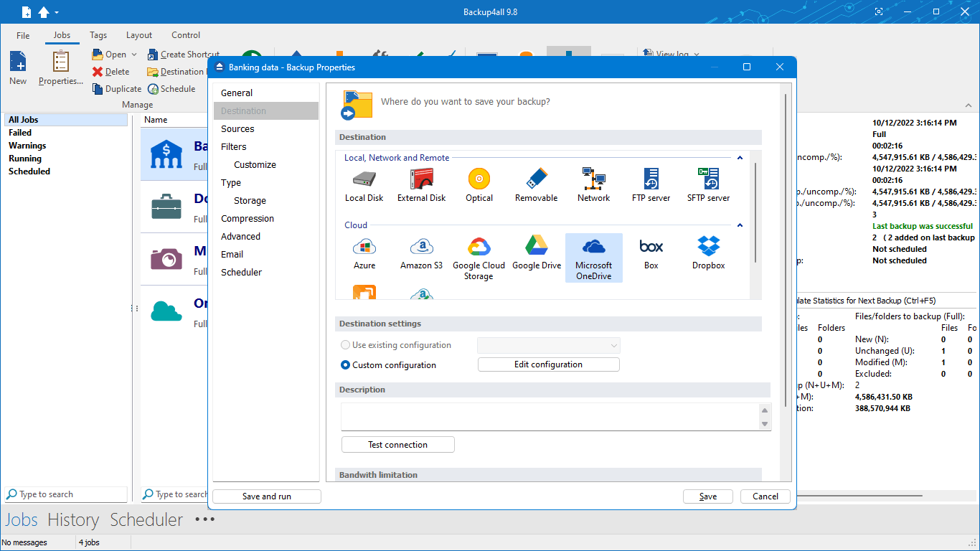The image size is (980, 551).
Task: Click inside the Description text field
Action: tap(550, 417)
